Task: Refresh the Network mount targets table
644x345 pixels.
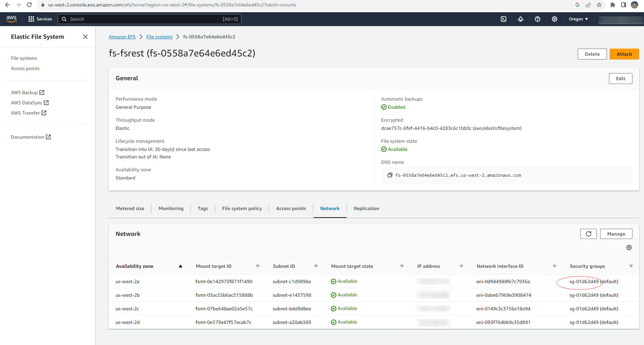Action: (588, 234)
